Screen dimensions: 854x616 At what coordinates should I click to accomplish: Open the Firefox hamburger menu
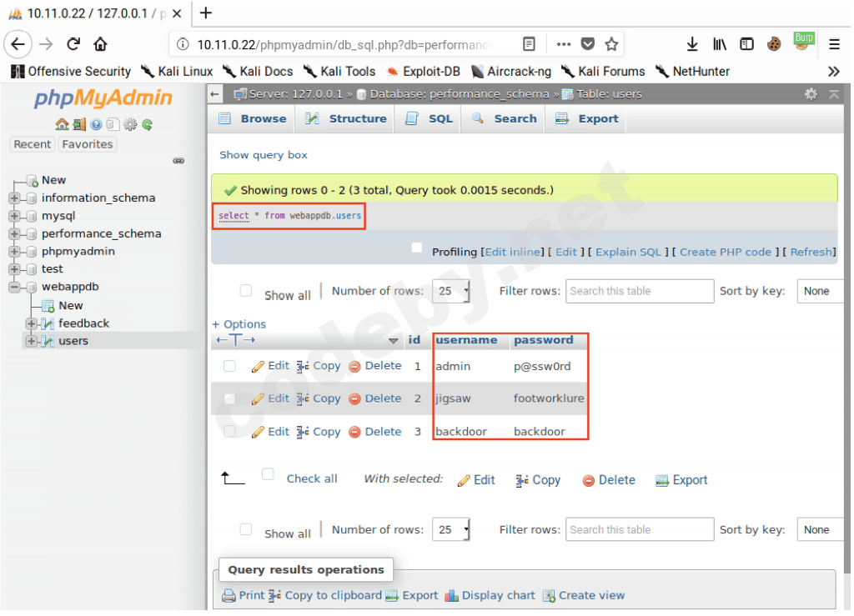click(x=834, y=44)
